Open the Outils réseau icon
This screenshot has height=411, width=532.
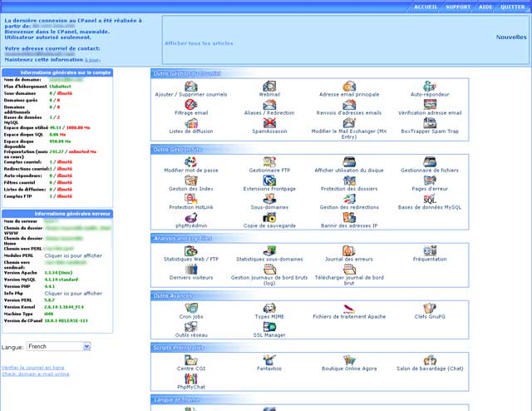(191, 326)
